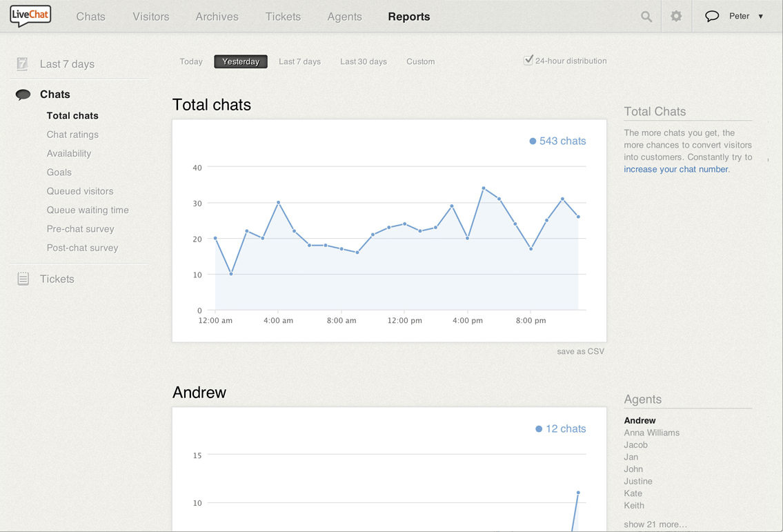Click the speech bubble icon beside Peter
The image size is (783, 532).
[712, 16]
